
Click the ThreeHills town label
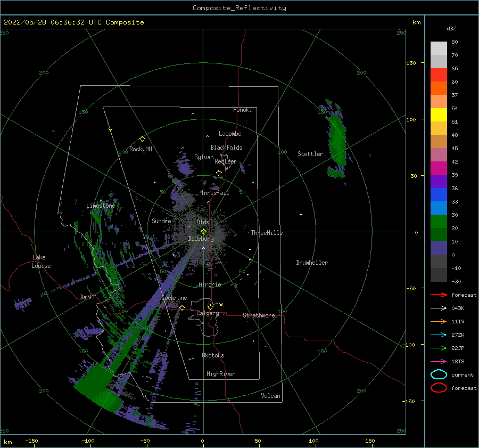point(267,233)
